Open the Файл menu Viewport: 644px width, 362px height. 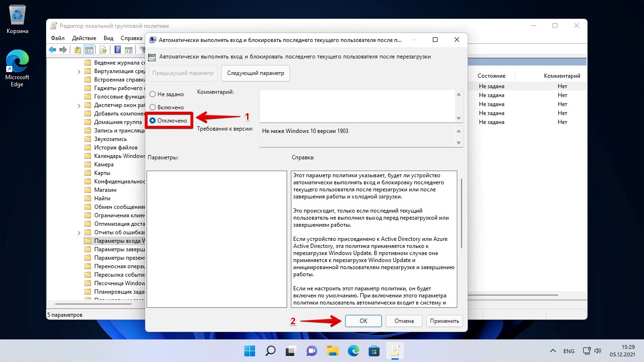(58, 38)
